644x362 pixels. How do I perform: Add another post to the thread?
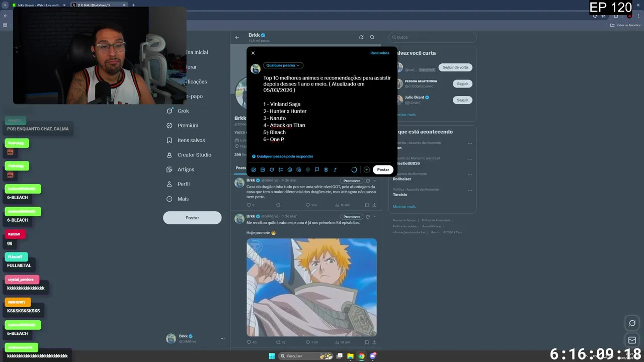(x=367, y=170)
